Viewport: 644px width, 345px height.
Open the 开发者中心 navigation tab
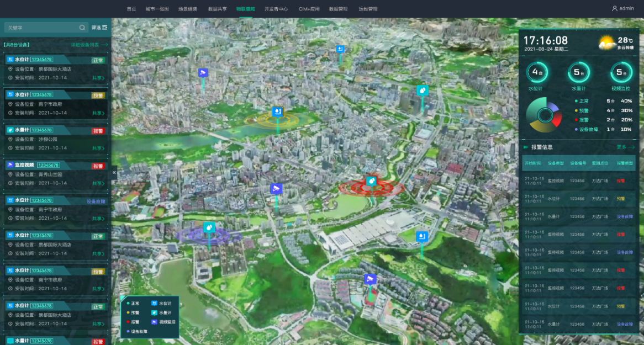pos(276,9)
